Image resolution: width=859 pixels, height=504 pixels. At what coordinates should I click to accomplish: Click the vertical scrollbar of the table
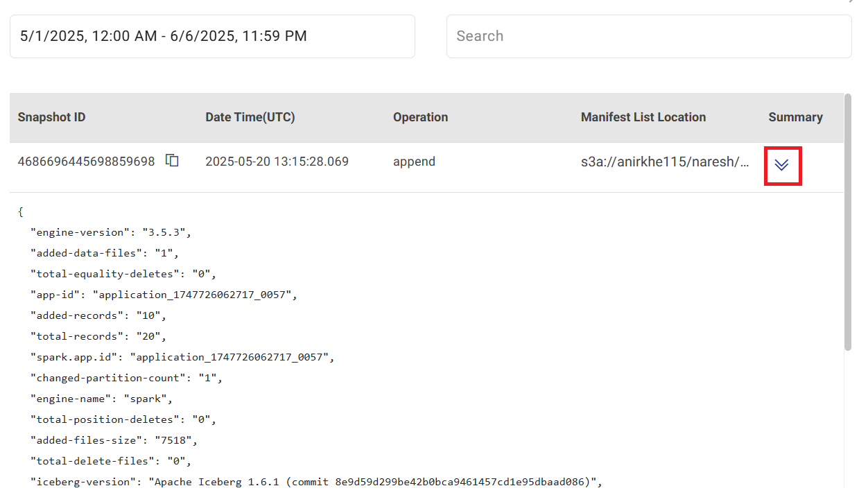pyautogui.click(x=848, y=222)
